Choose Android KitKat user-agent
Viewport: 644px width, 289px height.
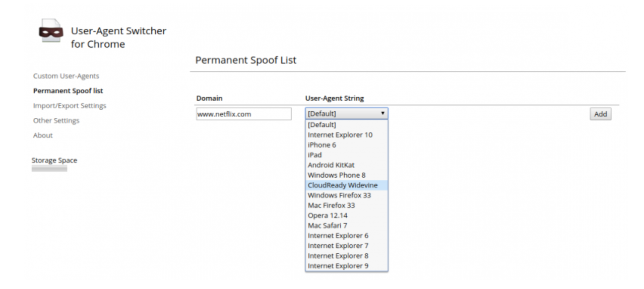pyautogui.click(x=347, y=165)
